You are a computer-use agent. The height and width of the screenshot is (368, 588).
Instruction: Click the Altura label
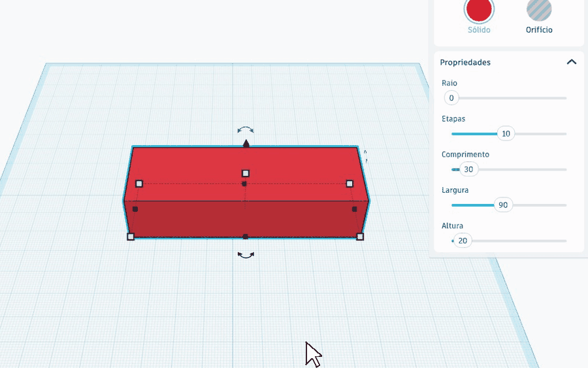tap(452, 226)
